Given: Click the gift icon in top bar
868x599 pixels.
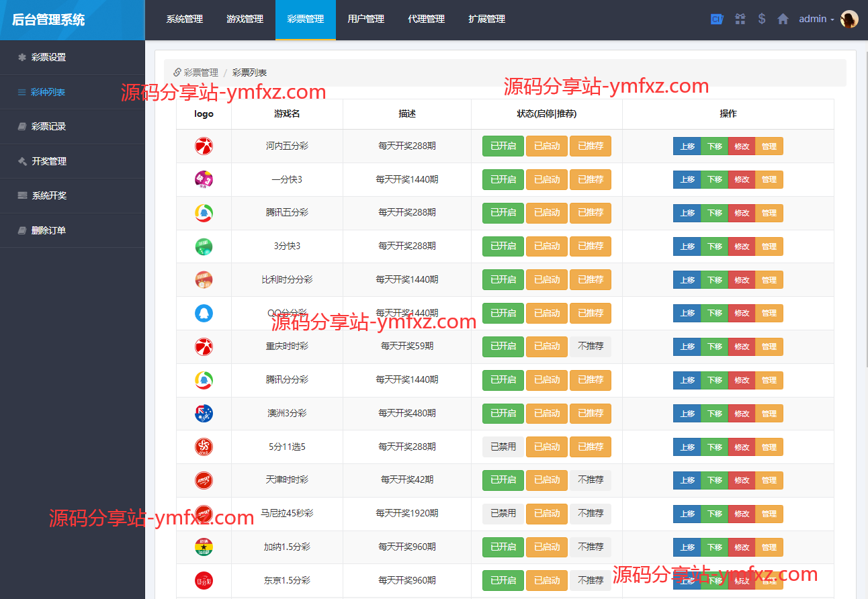Looking at the screenshot, I should tap(740, 19).
